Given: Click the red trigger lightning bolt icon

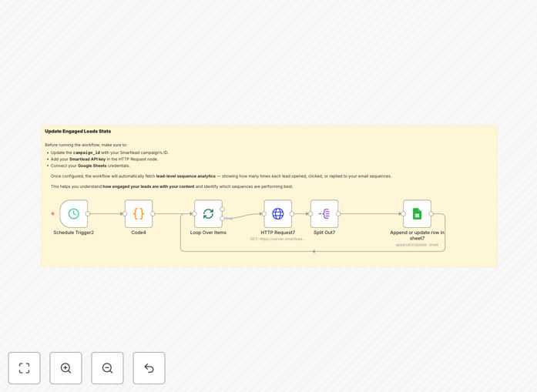Looking at the screenshot, I should click(x=52, y=213).
